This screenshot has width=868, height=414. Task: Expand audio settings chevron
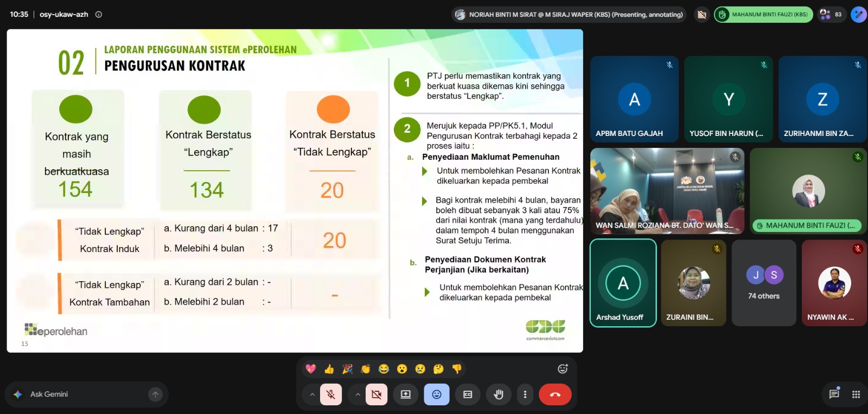(312, 394)
